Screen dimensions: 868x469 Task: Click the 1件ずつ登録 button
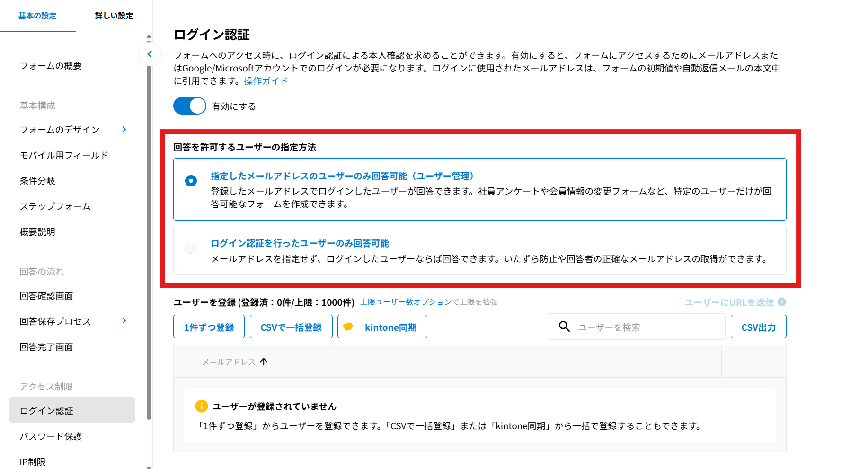(209, 327)
